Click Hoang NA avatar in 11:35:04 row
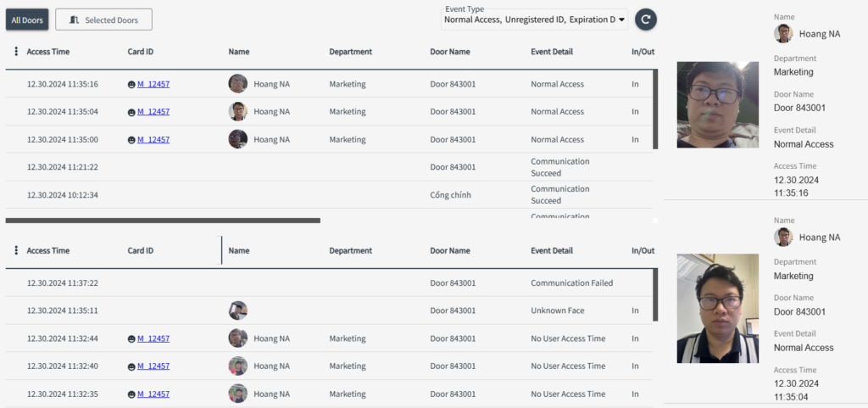This screenshot has width=868, height=408. pos(238,112)
